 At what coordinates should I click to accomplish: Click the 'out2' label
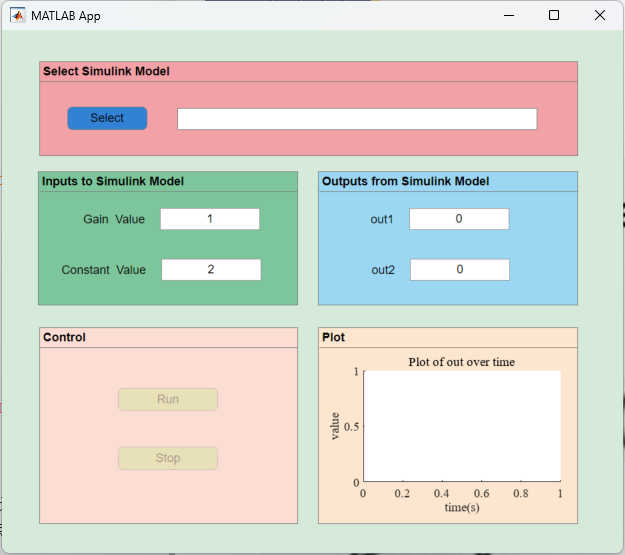(383, 270)
